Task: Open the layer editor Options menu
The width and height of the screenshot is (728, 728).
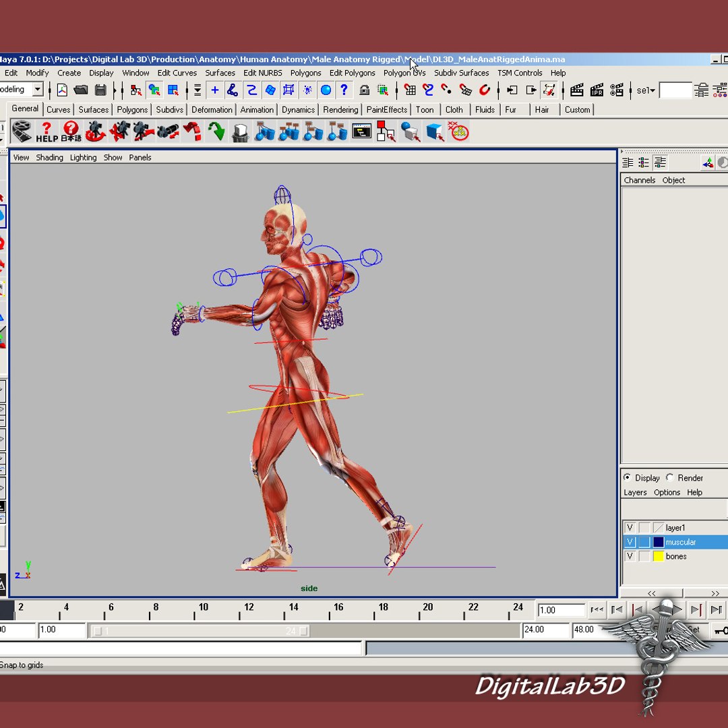Action: pyautogui.click(x=667, y=492)
